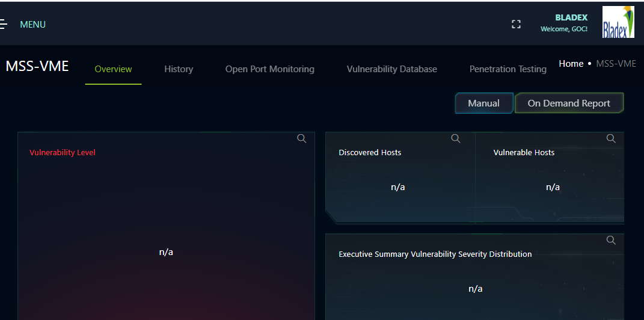Screen dimensions: 644x320
Task: Open the BLADEX user account name
Action: 571,17
